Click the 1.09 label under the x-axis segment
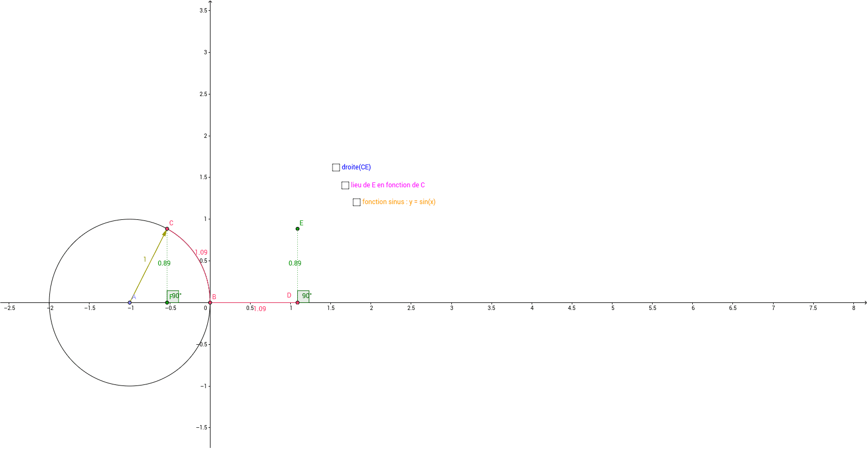868x449 pixels. tap(260, 309)
